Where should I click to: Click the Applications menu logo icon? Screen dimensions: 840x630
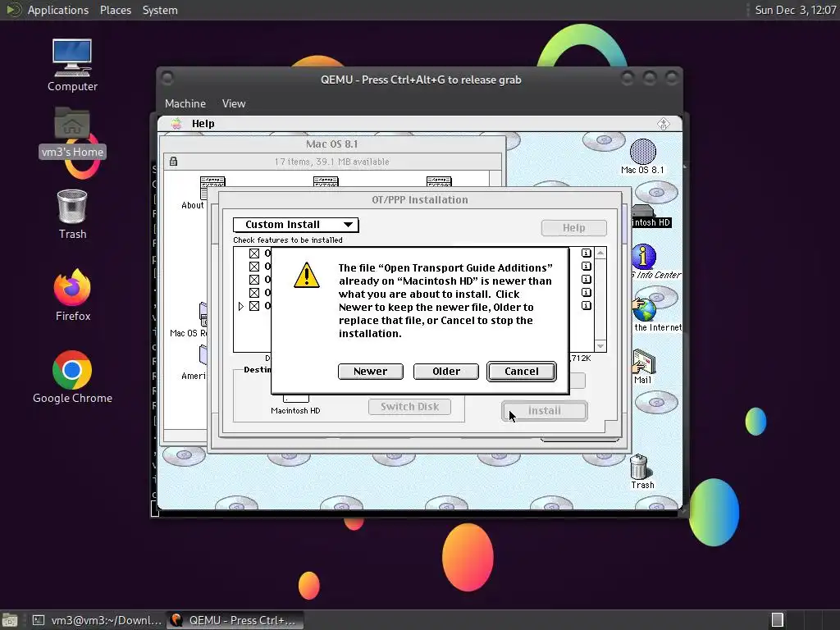coord(13,10)
